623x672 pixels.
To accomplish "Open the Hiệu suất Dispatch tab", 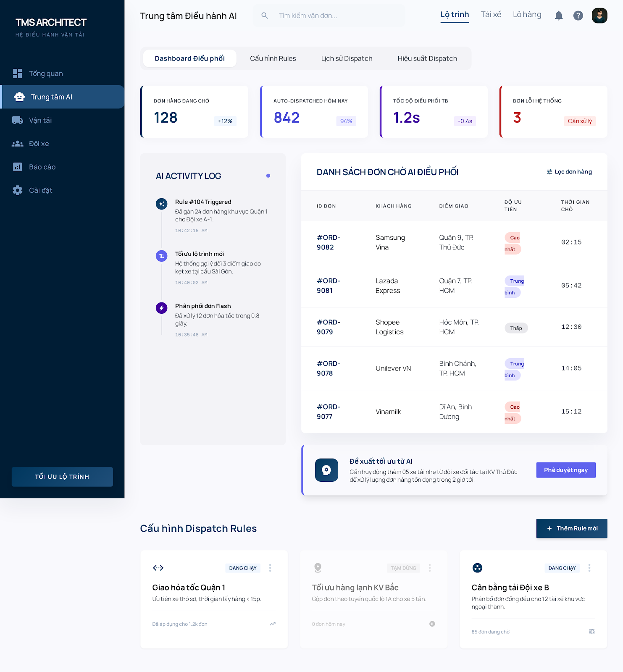I will (x=427, y=58).
